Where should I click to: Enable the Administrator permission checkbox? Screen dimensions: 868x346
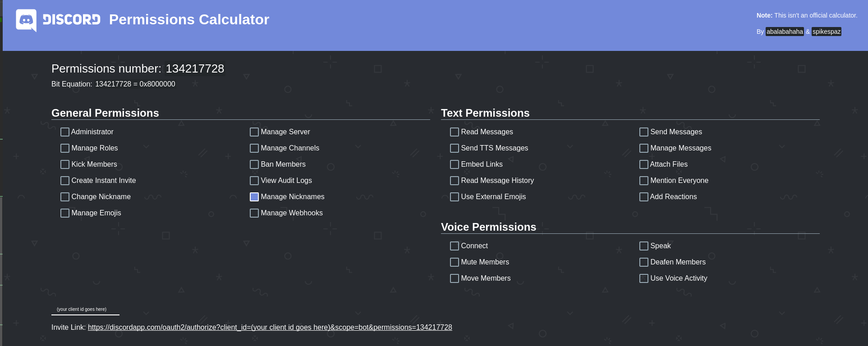click(65, 132)
